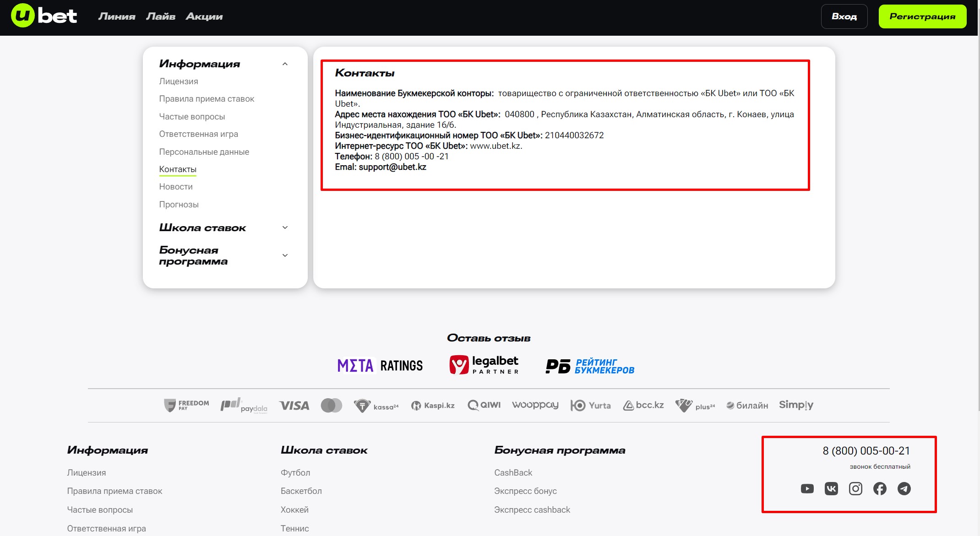Click the Paydala payment logo
The width and height of the screenshot is (980, 536).
244,406
